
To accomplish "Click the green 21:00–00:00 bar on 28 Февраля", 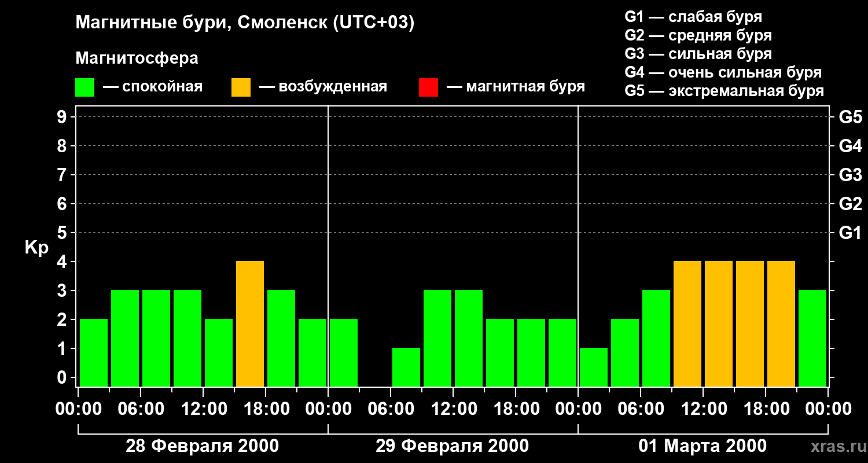I will tap(312, 352).
